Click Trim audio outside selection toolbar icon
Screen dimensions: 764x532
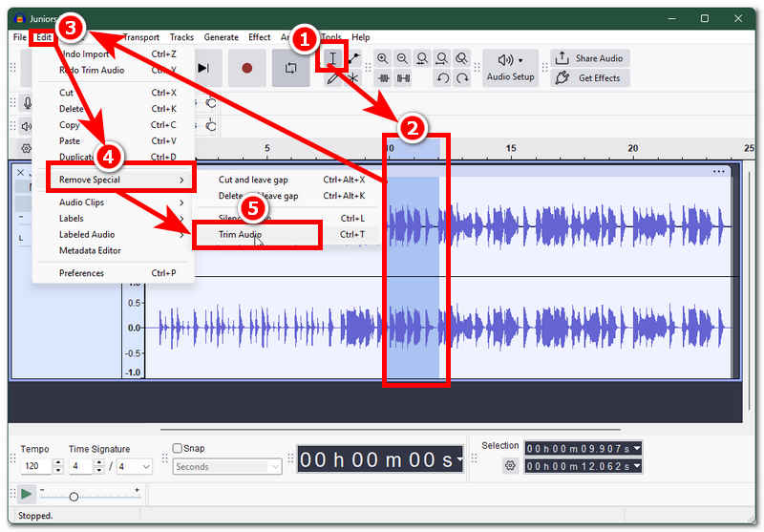point(384,78)
